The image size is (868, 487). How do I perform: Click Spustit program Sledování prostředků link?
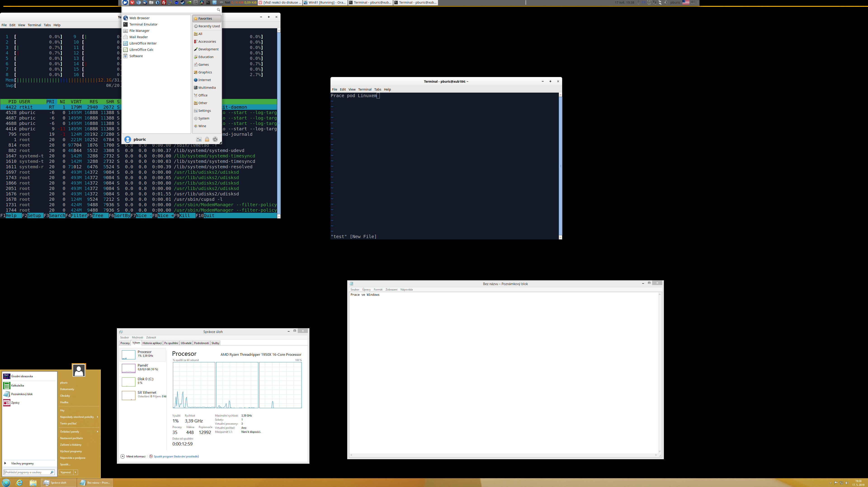click(176, 456)
